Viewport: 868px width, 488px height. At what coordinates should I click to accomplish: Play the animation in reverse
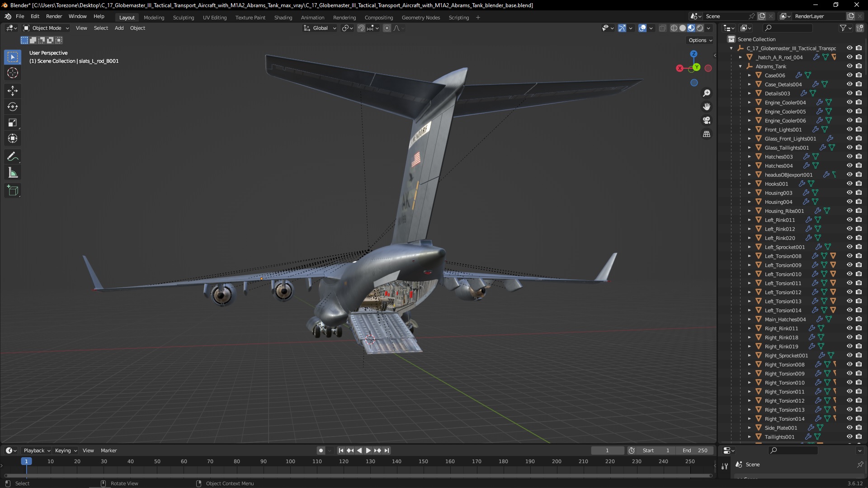tap(359, 450)
